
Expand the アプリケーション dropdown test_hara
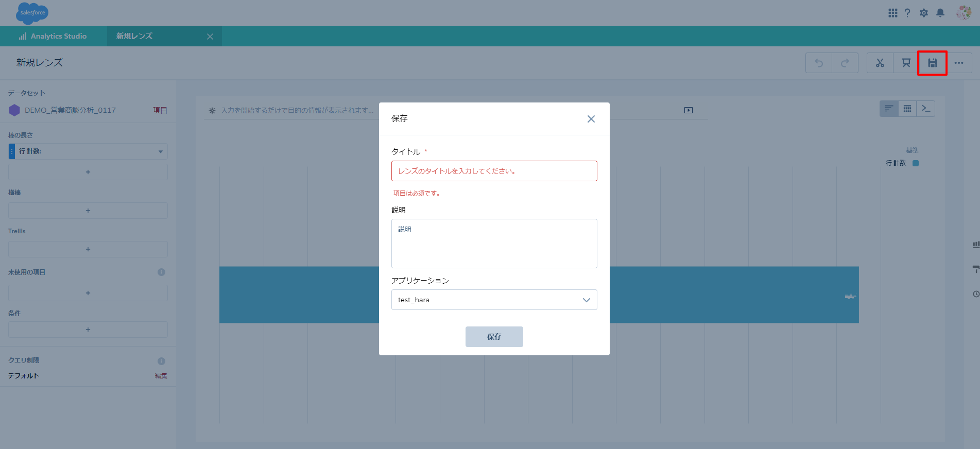coord(494,300)
